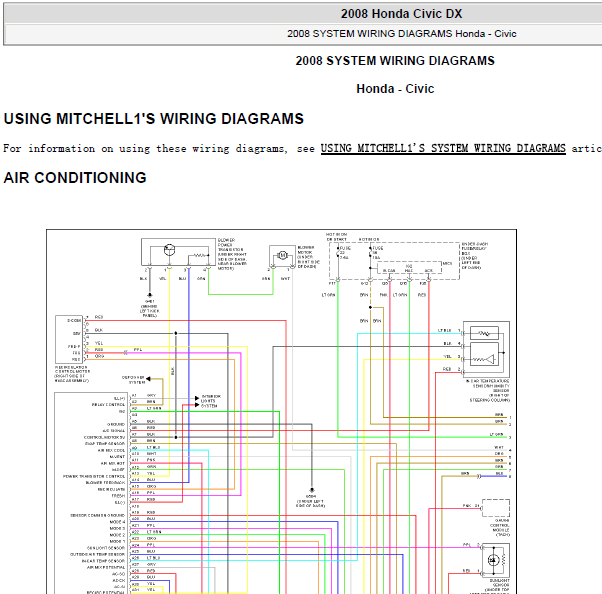Click the under-dash fuse/relay box label
The width and height of the screenshot is (602, 594).
pos(475,256)
